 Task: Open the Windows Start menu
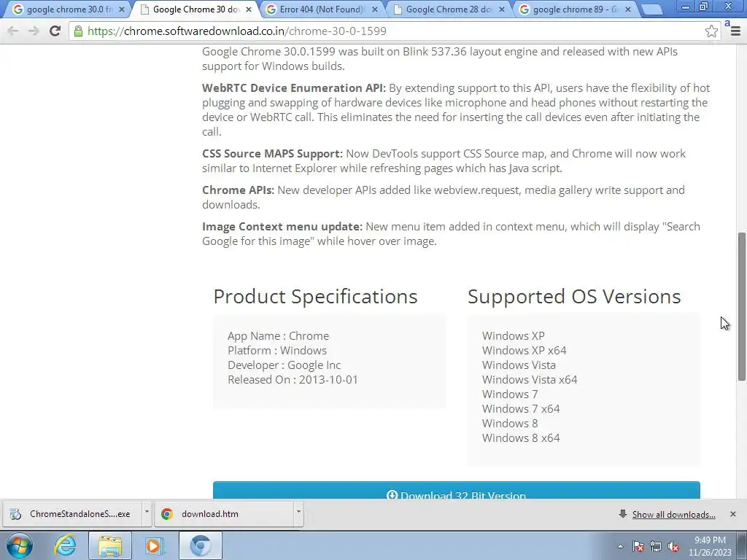tap(20, 545)
